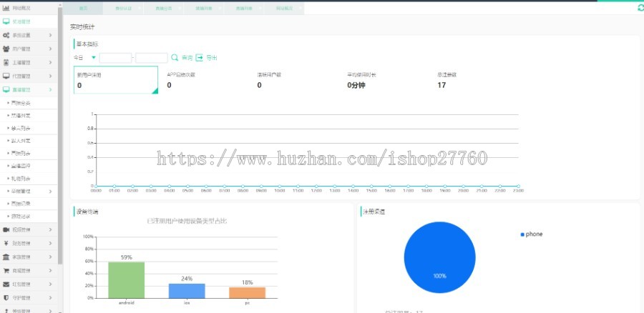Click the bank building icon for 家族管理
Image resolution: width=644 pixels, height=313 pixels.
[x=6, y=257]
